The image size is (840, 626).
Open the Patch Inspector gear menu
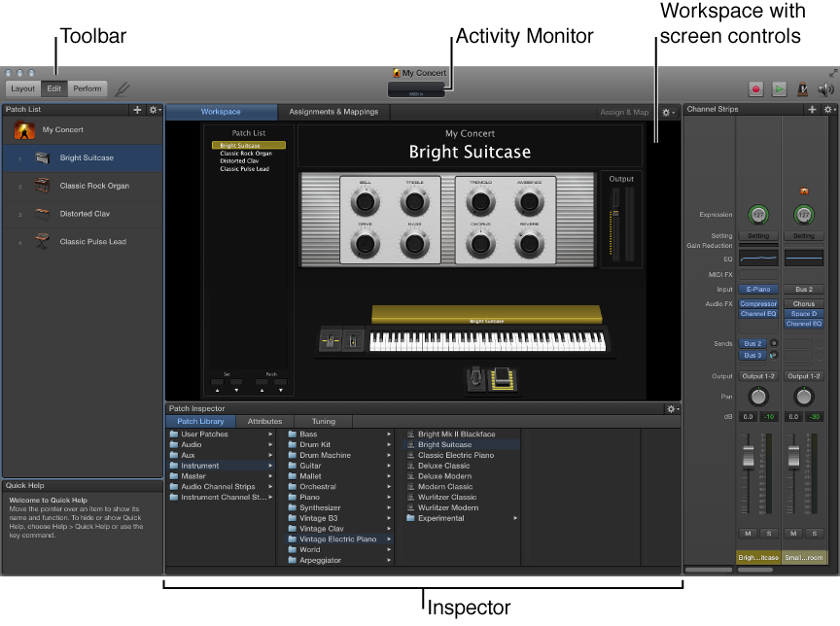point(671,408)
